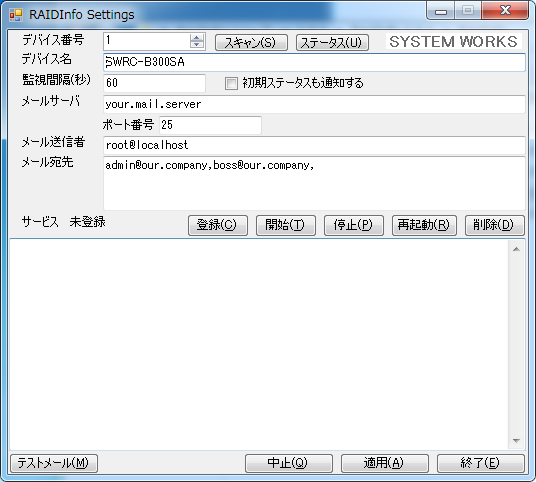Click the RAIDInfo app icon in title bar
This screenshot has height=482, width=536.
coord(16,15)
